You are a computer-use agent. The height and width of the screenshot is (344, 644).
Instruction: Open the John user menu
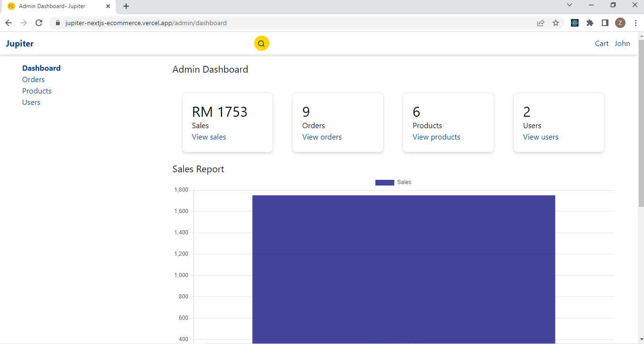tap(622, 44)
